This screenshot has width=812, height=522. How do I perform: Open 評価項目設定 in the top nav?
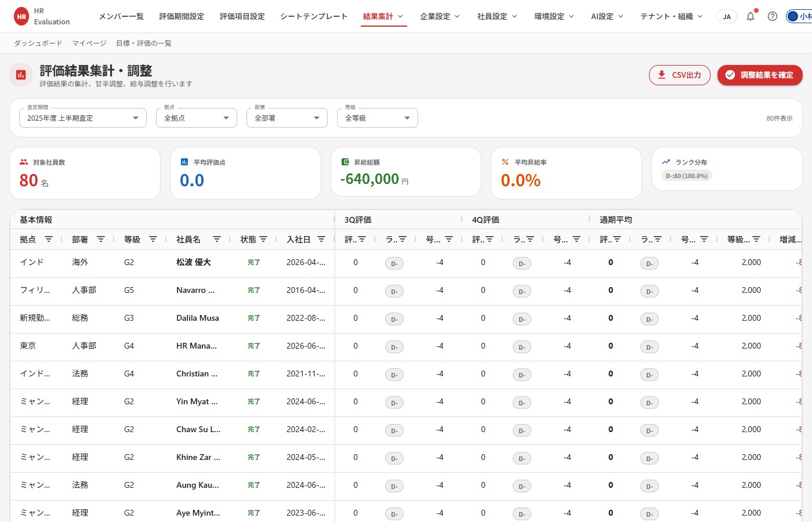[x=242, y=16]
